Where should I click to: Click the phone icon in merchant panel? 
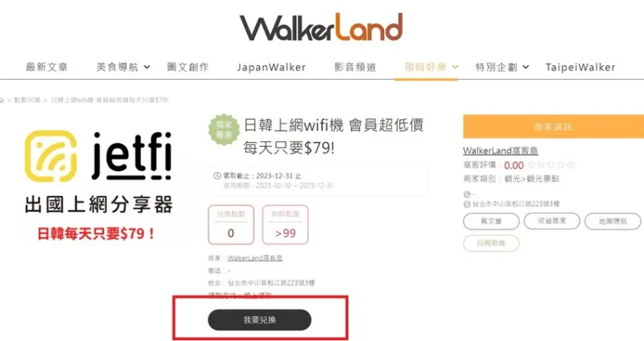click(x=467, y=194)
